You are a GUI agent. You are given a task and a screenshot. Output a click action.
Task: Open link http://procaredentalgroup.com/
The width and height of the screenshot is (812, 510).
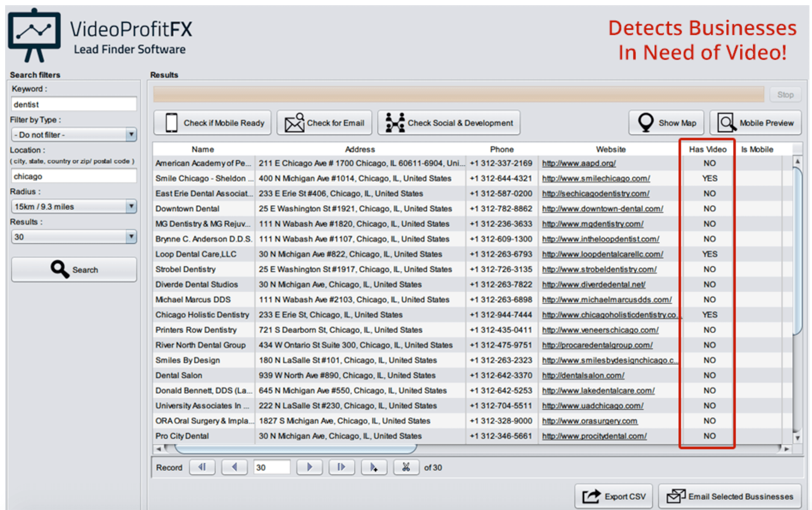click(x=597, y=345)
